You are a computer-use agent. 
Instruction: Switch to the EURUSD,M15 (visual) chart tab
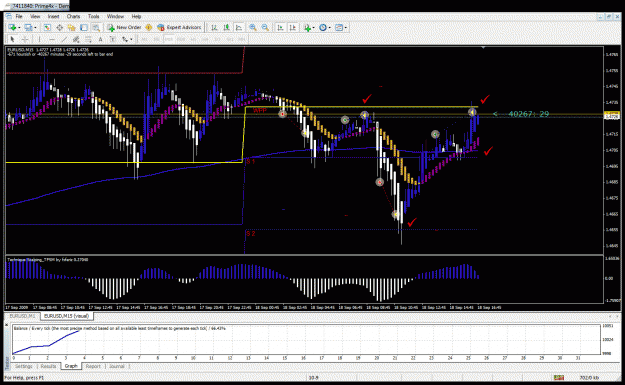click(x=66, y=316)
